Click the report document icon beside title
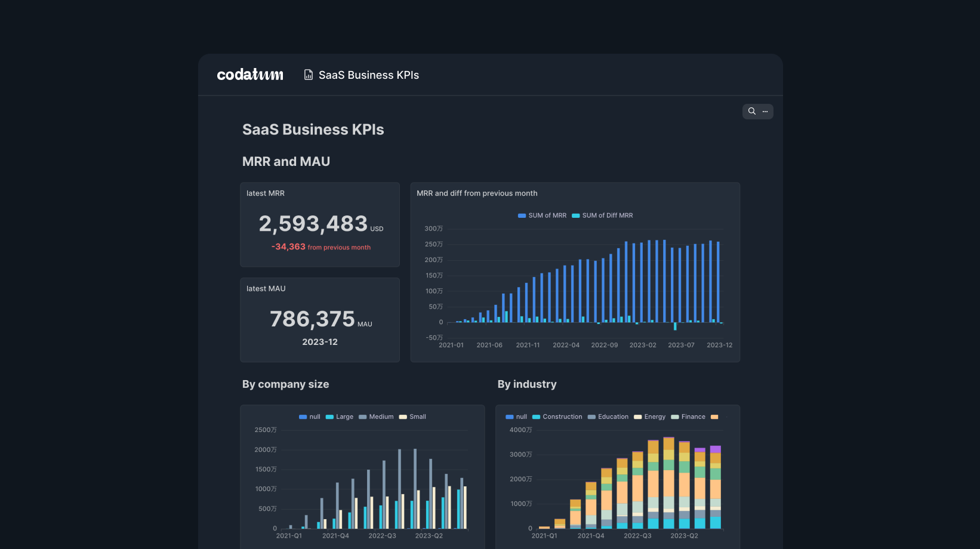Viewport: 980px width, 549px height. [x=309, y=75]
